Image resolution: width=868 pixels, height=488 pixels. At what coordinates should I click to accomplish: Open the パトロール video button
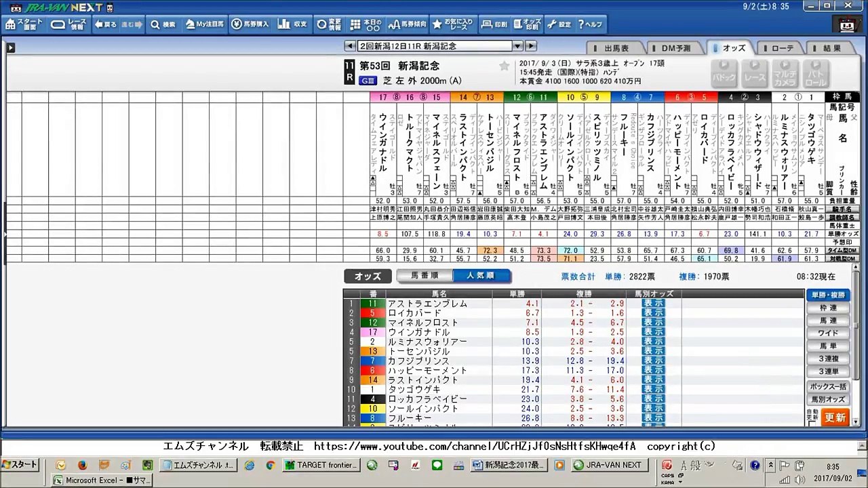pyautogui.click(x=815, y=73)
